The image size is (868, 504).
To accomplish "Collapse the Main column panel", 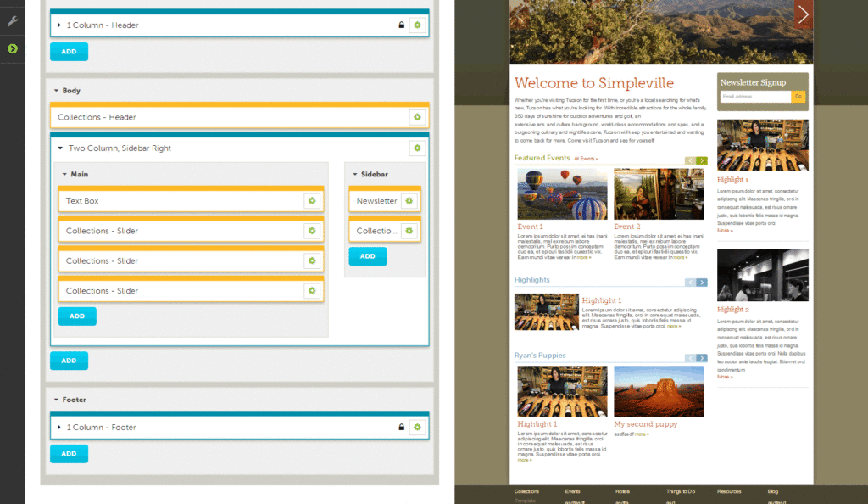I will coord(64,175).
